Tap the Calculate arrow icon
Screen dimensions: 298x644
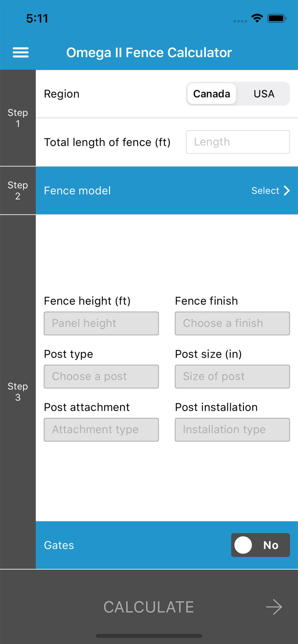point(274,607)
